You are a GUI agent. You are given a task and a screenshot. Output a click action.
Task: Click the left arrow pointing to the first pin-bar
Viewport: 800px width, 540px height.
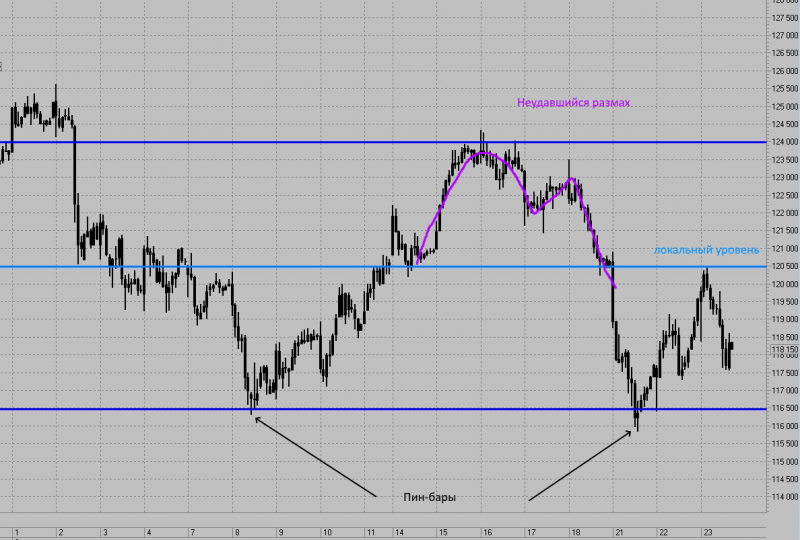[x=315, y=457]
